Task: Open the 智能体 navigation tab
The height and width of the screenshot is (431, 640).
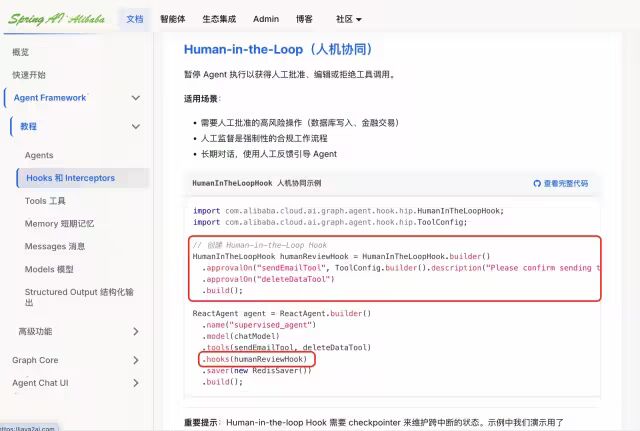Action: tap(174, 19)
